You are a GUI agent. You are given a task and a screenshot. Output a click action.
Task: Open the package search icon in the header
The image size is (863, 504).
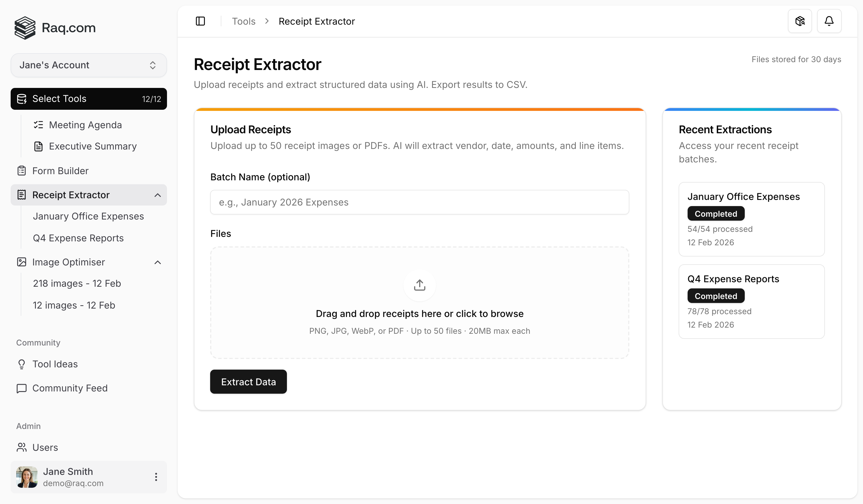[x=800, y=21]
